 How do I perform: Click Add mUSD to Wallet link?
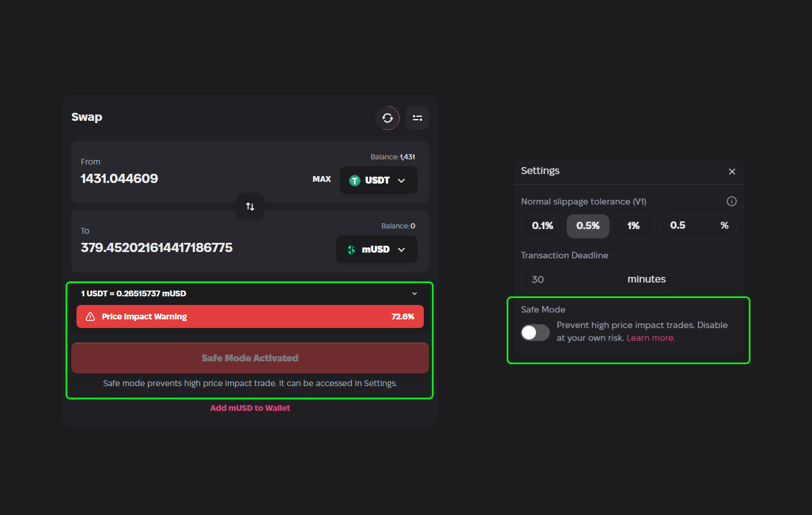point(250,408)
